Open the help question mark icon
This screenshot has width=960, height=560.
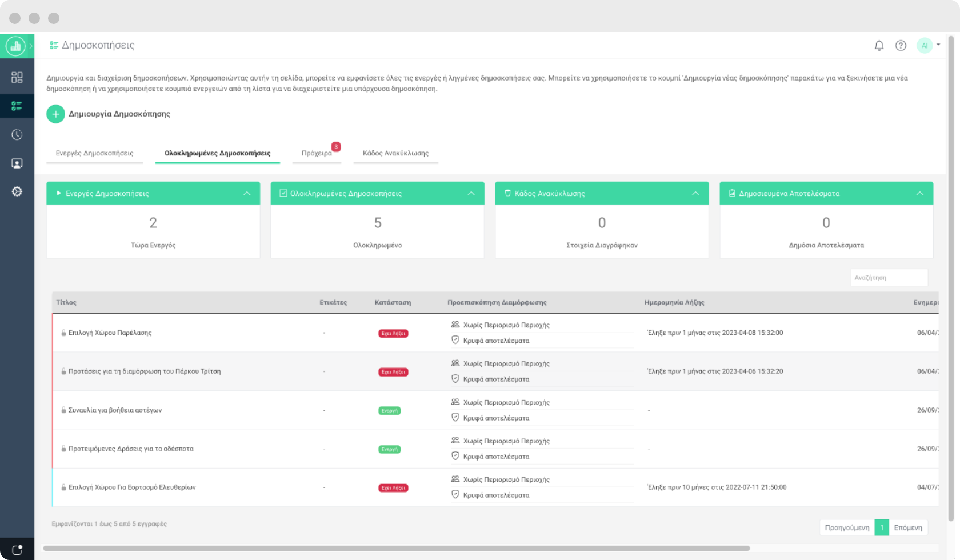pyautogui.click(x=901, y=46)
